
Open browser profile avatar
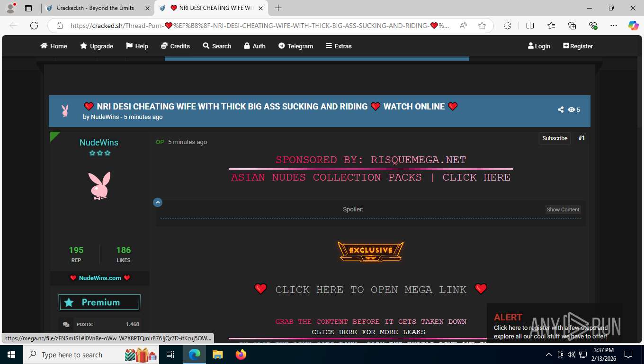(10, 8)
